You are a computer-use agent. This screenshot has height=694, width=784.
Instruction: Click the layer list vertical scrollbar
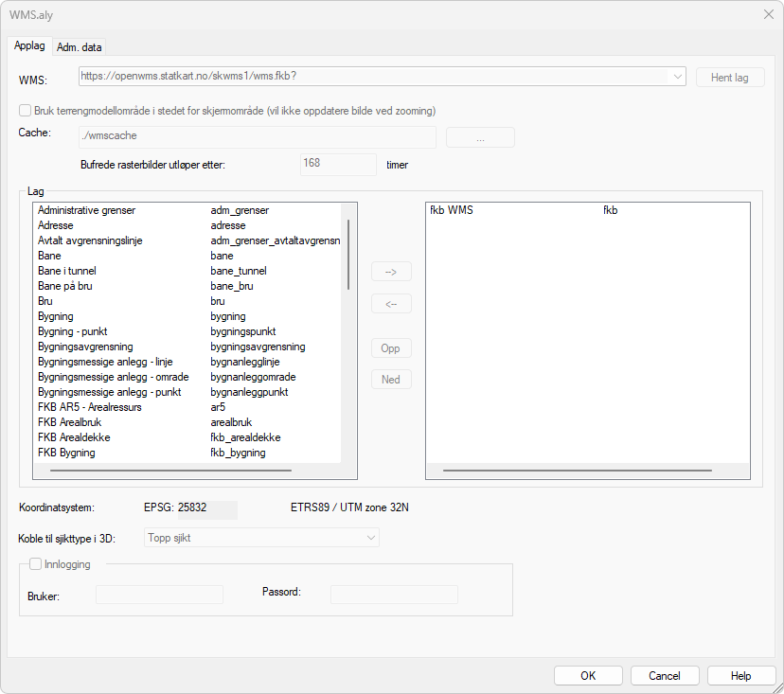pyautogui.click(x=348, y=254)
